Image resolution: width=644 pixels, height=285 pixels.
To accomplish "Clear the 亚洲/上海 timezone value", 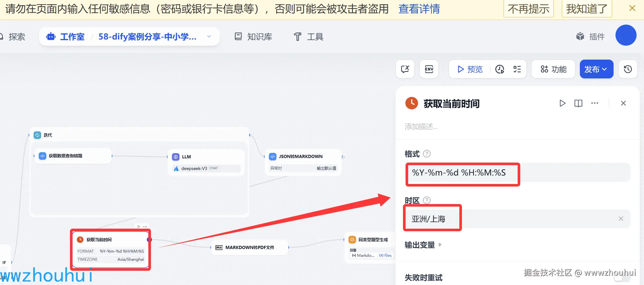I will click(621, 219).
